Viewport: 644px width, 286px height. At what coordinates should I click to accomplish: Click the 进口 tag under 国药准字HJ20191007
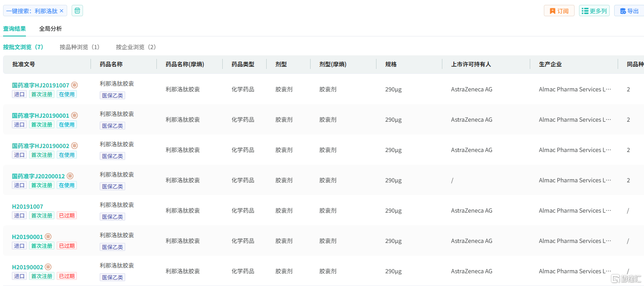coord(19,94)
